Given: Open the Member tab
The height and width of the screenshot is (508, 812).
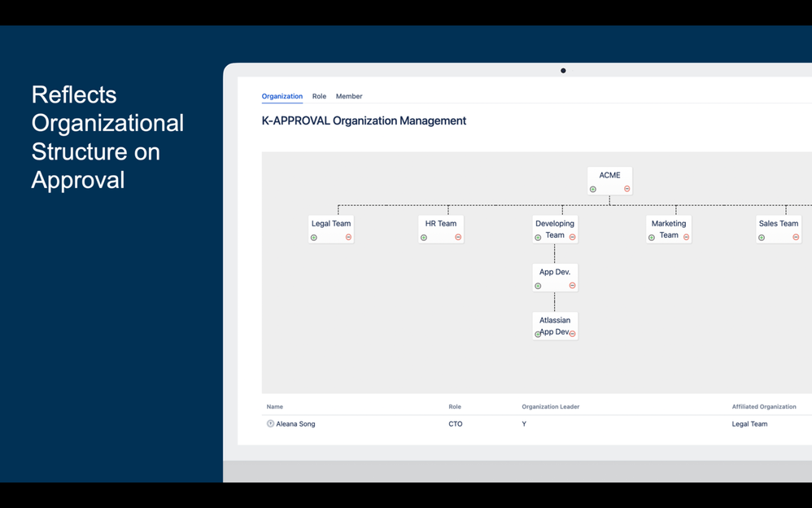Looking at the screenshot, I should (x=349, y=96).
